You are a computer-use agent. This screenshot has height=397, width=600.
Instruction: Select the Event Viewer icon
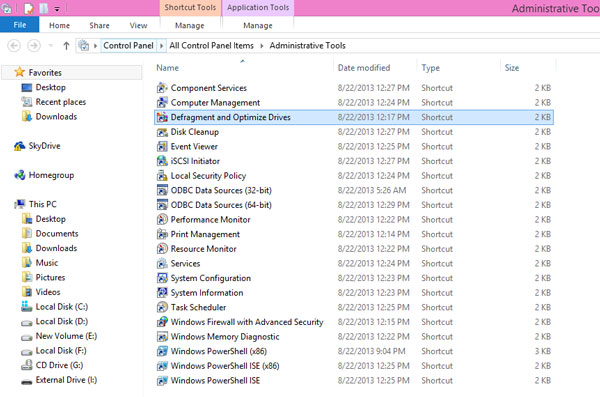(162, 147)
